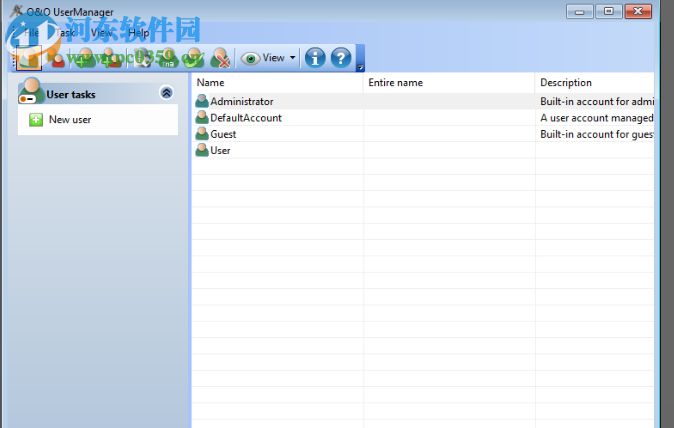This screenshot has height=428, width=674.
Task: Open the Task menu
Action: pos(65,33)
